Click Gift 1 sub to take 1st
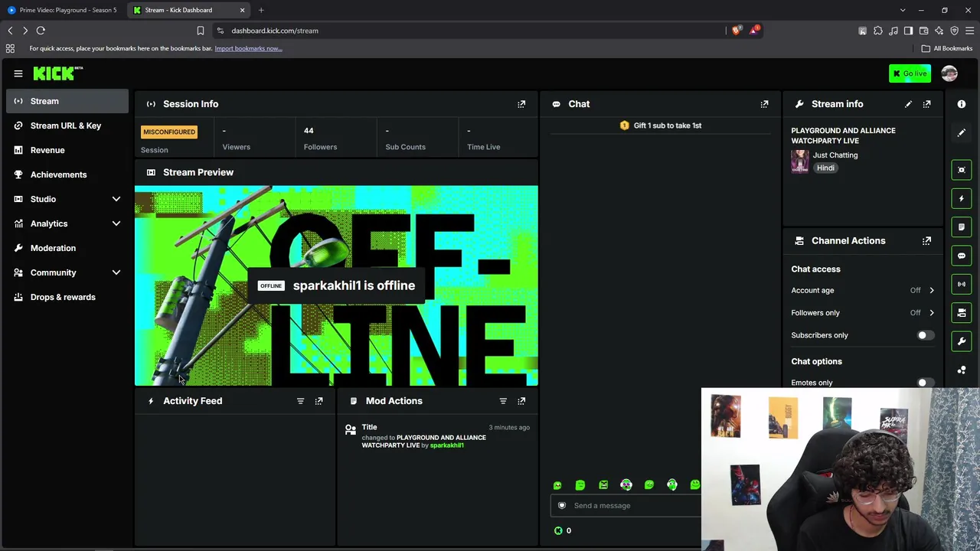Screen dimensions: 980x551 pos(661,126)
